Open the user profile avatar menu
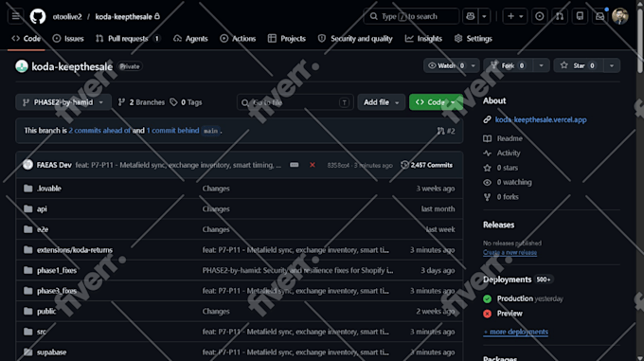 point(619,16)
